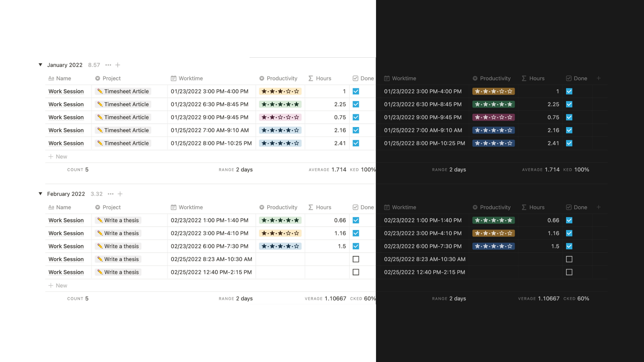Click light Done column header in January table

[363, 78]
